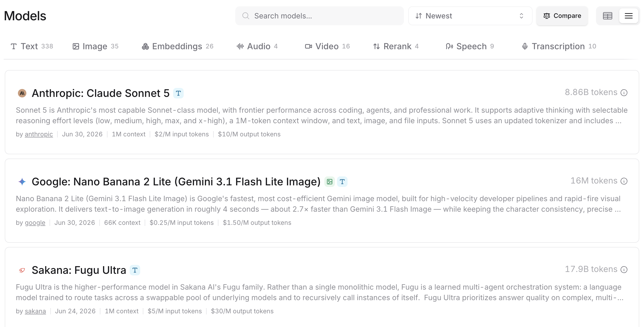Open the Speech models tab

[470, 46]
